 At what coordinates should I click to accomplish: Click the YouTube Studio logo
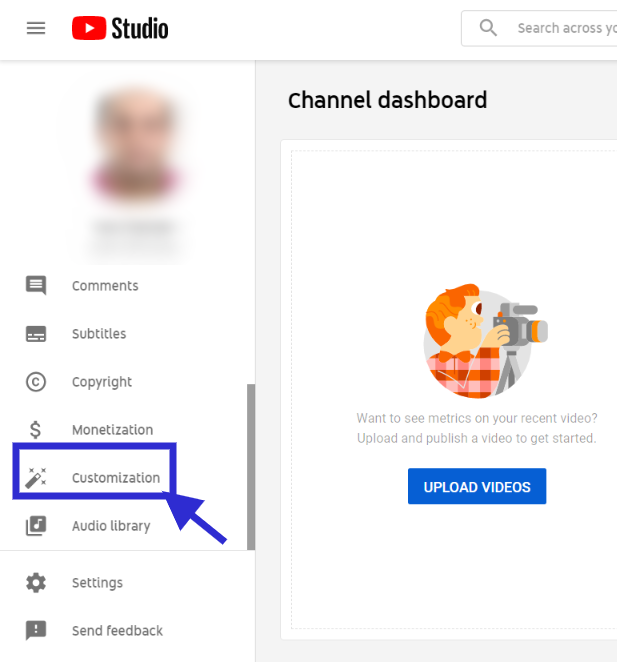point(120,28)
